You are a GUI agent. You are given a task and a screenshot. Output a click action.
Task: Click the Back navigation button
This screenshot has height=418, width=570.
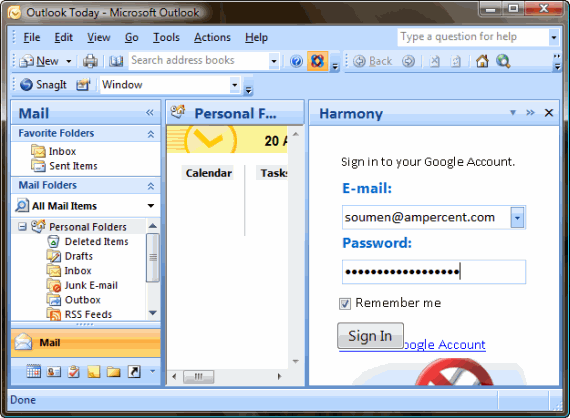[373, 61]
